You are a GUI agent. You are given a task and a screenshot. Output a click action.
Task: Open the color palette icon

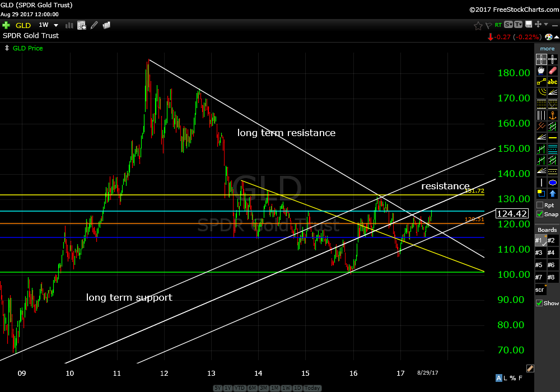548,37
